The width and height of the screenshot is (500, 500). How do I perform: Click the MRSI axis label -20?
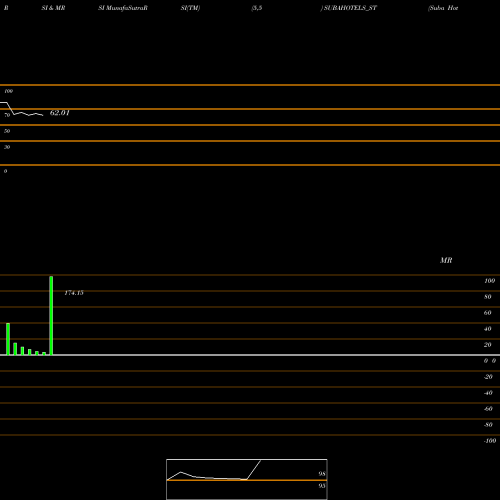(x=488, y=377)
